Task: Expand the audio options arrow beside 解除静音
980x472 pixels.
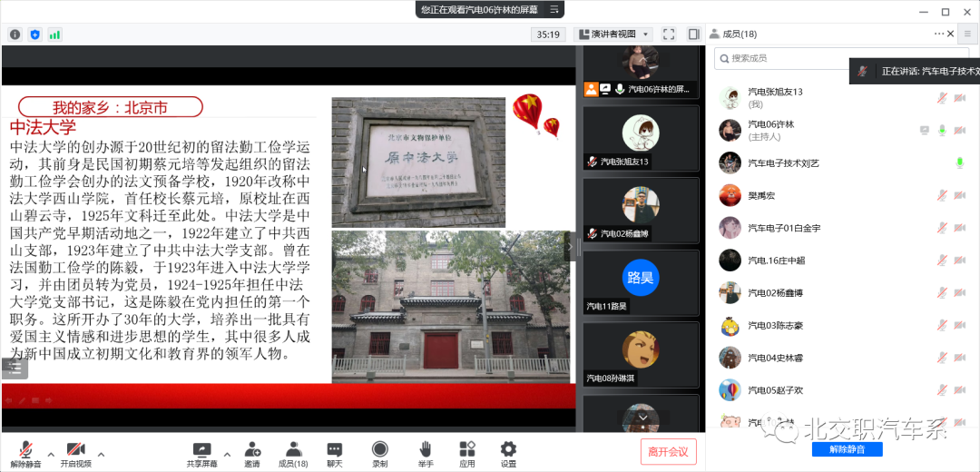Action: pyautogui.click(x=50, y=454)
